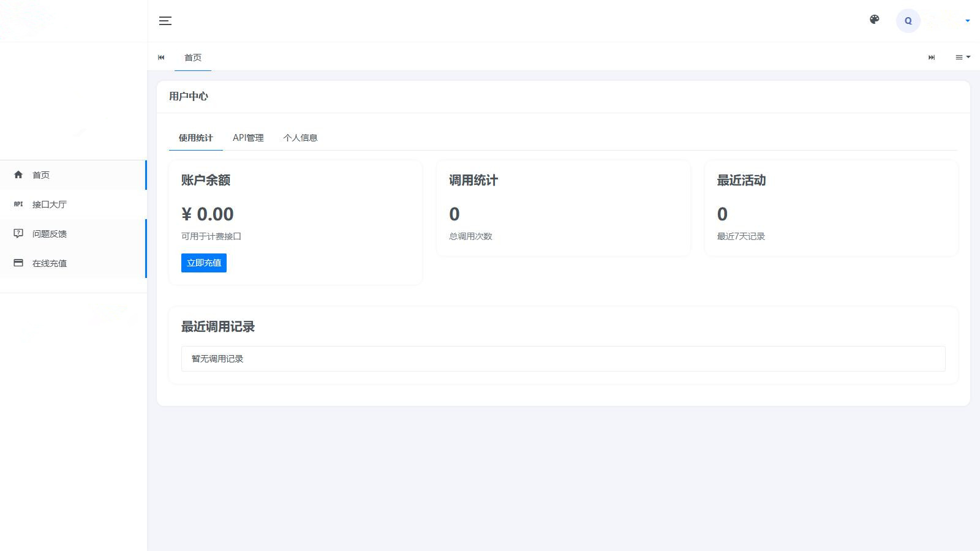
Task: Expand the user account dropdown arrow
Action: [967, 21]
